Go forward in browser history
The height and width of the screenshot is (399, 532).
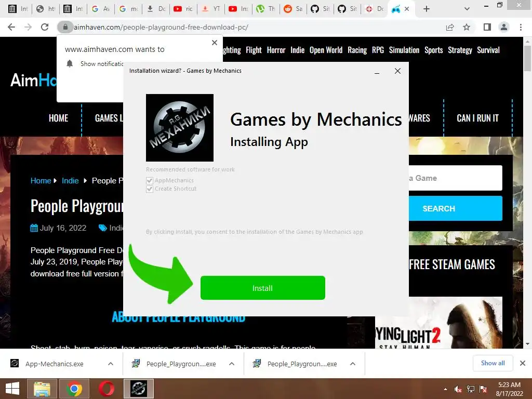[x=28, y=27]
